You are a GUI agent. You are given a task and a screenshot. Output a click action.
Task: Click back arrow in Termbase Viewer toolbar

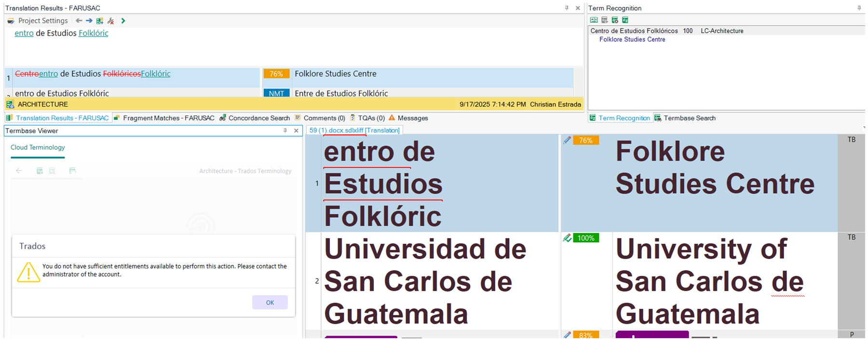(19, 171)
